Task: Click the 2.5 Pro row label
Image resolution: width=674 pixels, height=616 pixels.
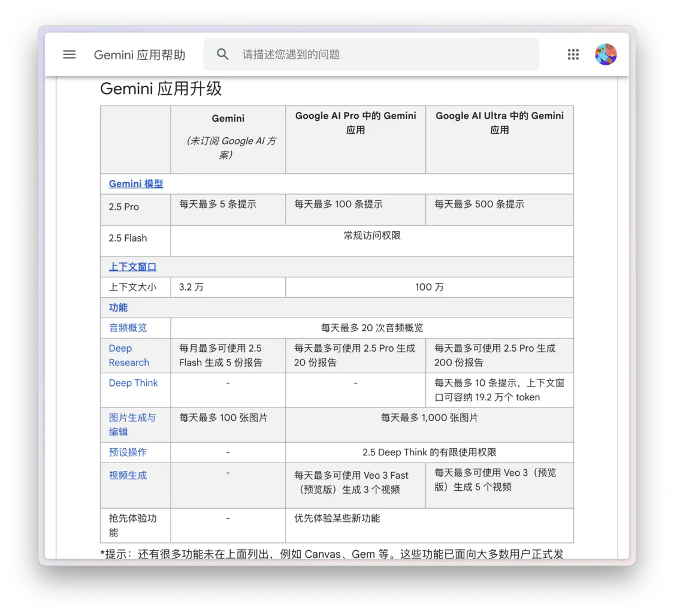Action: click(x=124, y=207)
